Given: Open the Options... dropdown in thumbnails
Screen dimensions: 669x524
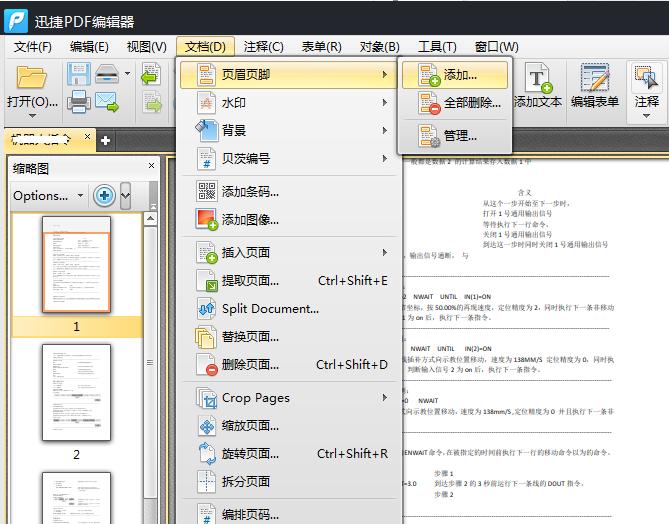Looking at the screenshot, I should coord(48,196).
